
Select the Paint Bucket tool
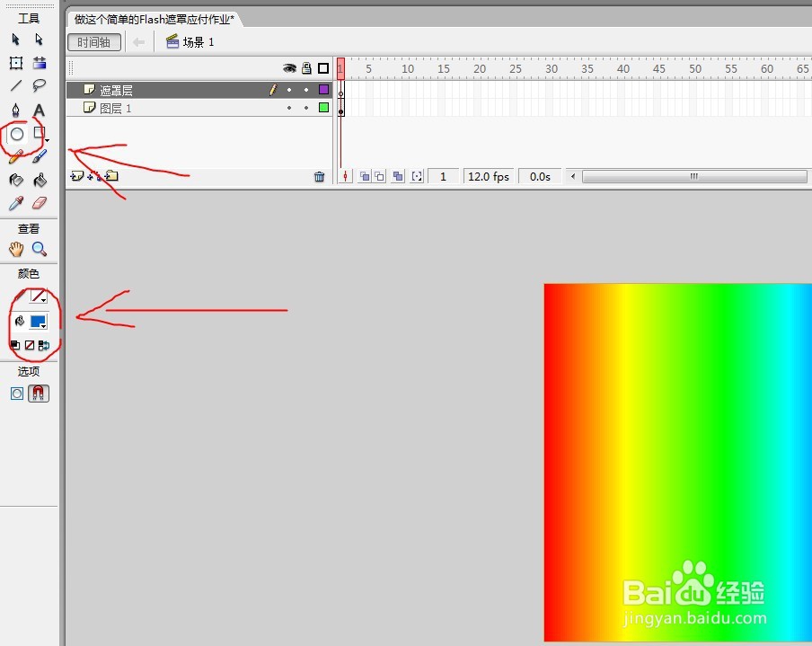click(x=40, y=180)
